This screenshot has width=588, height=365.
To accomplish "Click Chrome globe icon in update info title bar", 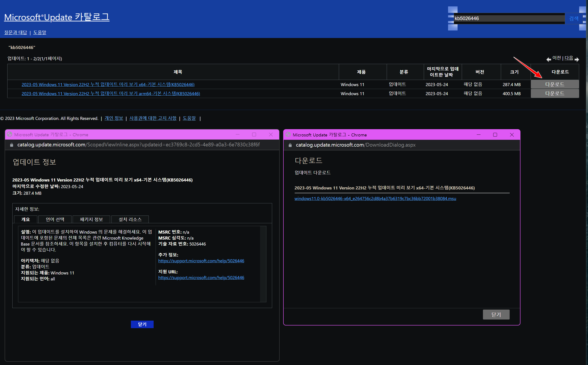I will point(10,134).
